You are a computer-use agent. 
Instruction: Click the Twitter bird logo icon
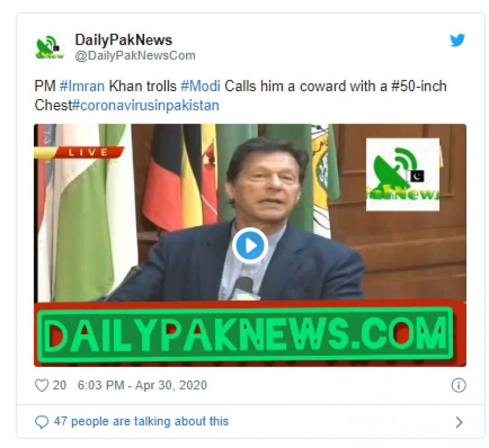pyautogui.click(x=457, y=40)
